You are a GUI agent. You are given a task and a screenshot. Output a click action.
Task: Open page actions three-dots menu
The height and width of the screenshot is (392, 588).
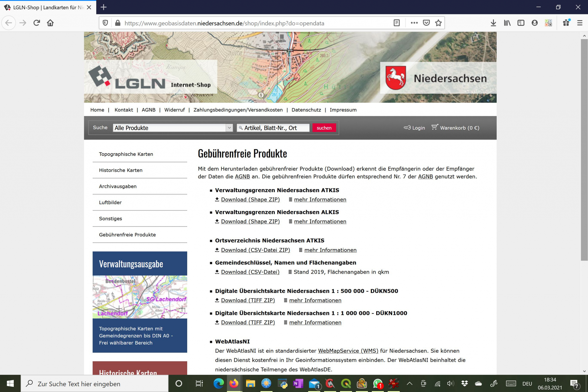(x=414, y=23)
